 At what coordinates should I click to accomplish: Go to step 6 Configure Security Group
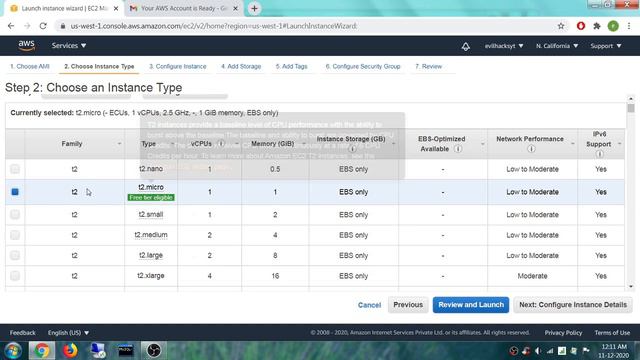(x=363, y=67)
